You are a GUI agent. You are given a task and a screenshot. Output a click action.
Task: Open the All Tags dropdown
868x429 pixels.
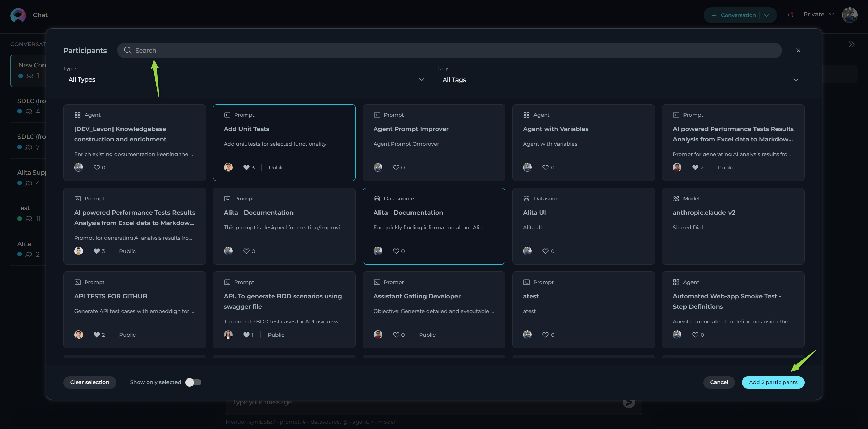pyautogui.click(x=621, y=79)
